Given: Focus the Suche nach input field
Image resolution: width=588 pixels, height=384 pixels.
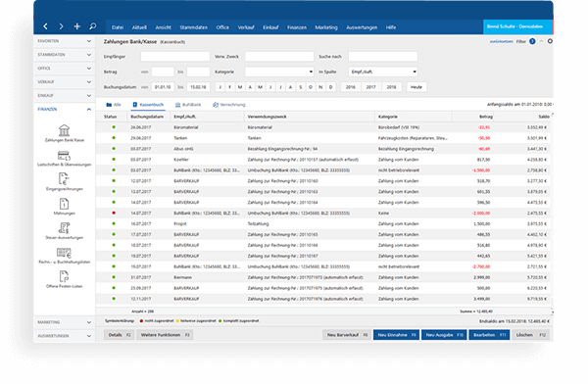Looking at the screenshot, I should click(383, 57).
